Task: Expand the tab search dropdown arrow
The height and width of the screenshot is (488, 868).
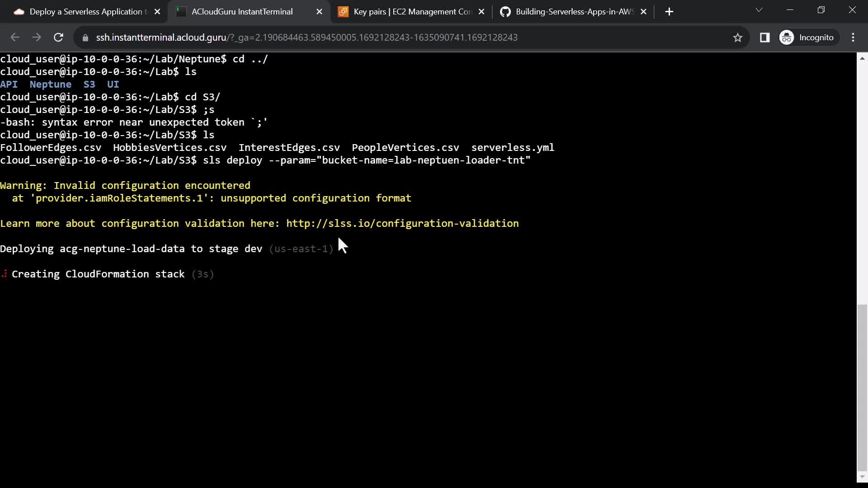Action: pos(759,10)
